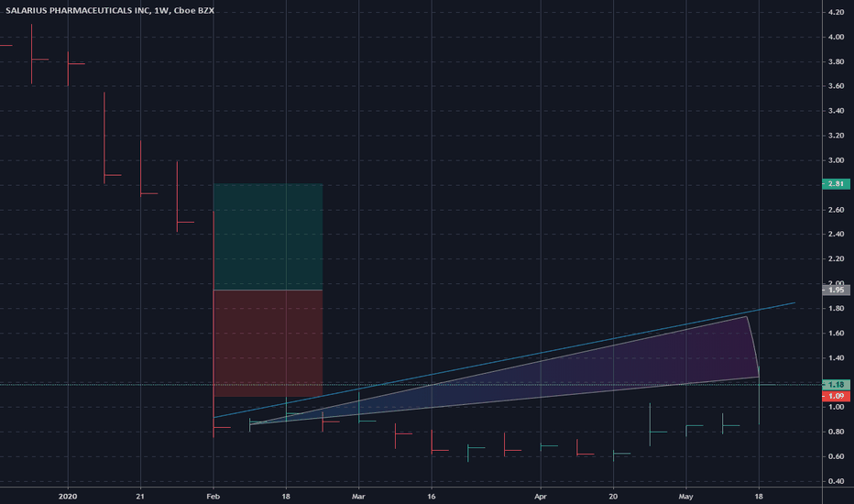The image size is (854, 504).
Task: Click the 0.60 price axis label
Action: pyautogui.click(x=836, y=456)
